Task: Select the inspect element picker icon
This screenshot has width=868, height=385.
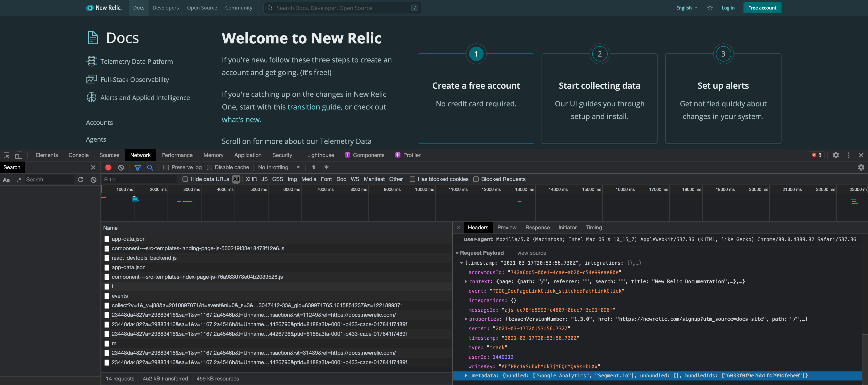Action: tap(6, 155)
